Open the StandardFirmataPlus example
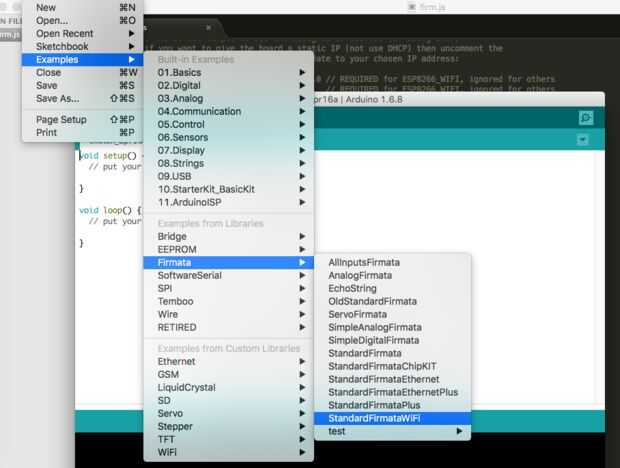Screen dimensions: 620x468 (x=393, y=405)
